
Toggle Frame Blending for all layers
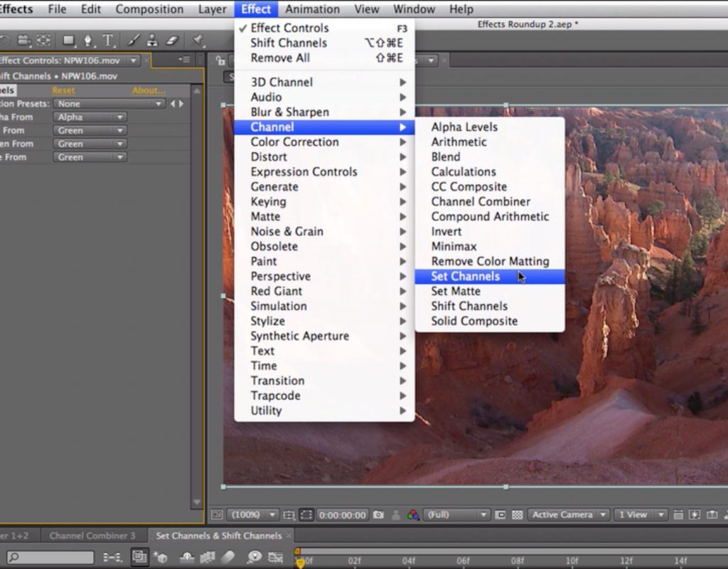(207, 557)
